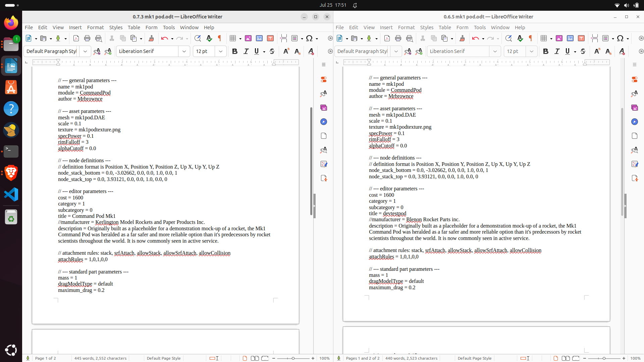Click font size field in right window
Image resolution: width=644 pixels, height=362 pixels.
(x=515, y=51)
